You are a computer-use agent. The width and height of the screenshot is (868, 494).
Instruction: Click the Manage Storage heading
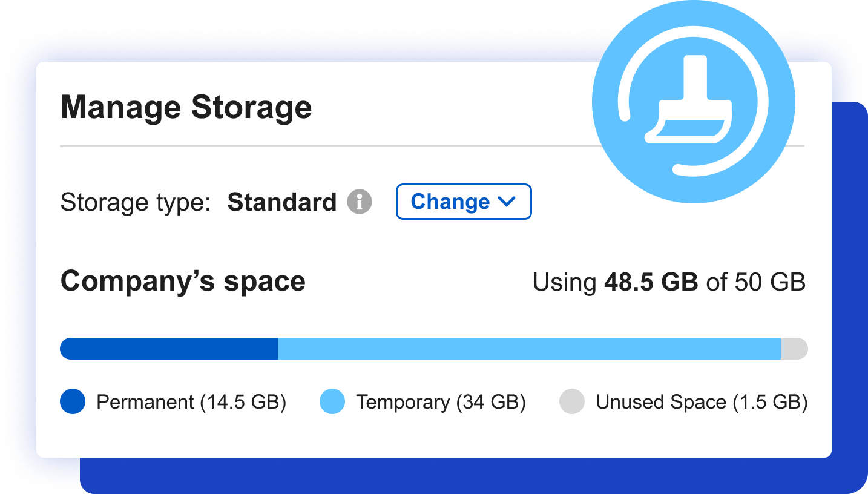186,108
